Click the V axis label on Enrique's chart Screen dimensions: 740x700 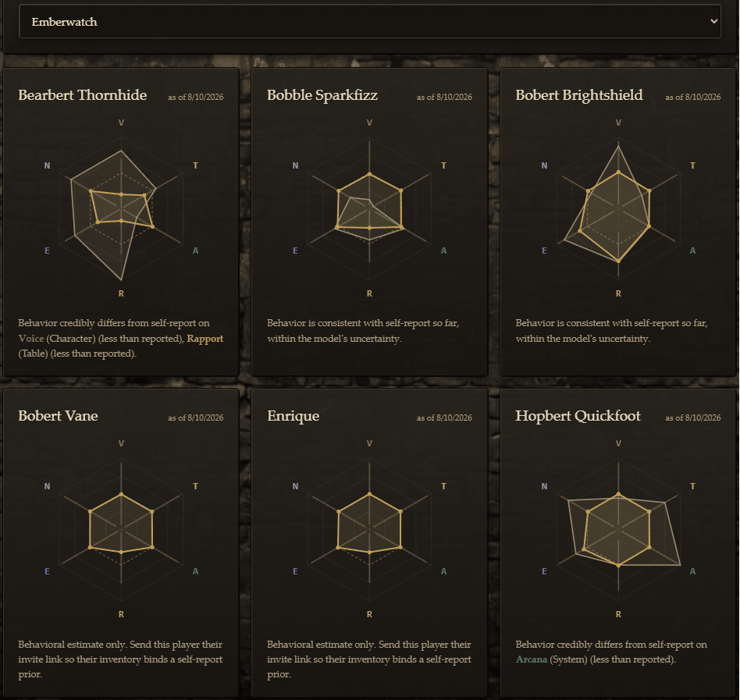tap(369, 443)
